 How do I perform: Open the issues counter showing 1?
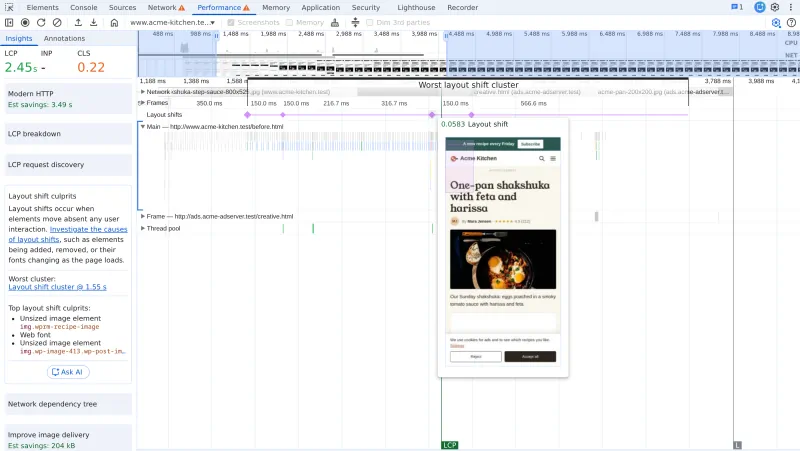tap(737, 7)
